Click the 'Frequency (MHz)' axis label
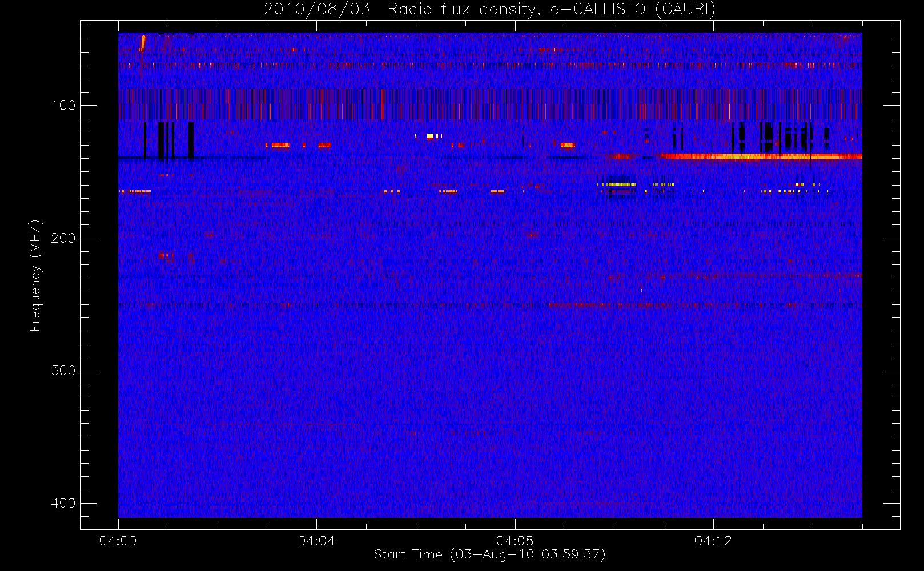This screenshot has width=924, height=571. (35, 275)
